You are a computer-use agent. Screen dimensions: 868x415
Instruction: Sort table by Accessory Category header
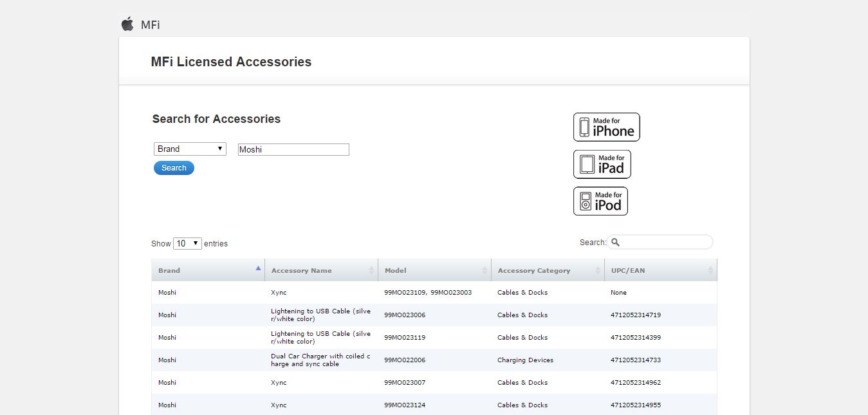548,270
